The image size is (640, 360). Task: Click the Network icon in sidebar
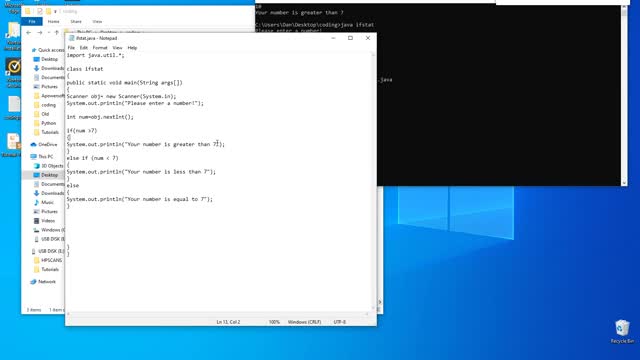coord(33,282)
